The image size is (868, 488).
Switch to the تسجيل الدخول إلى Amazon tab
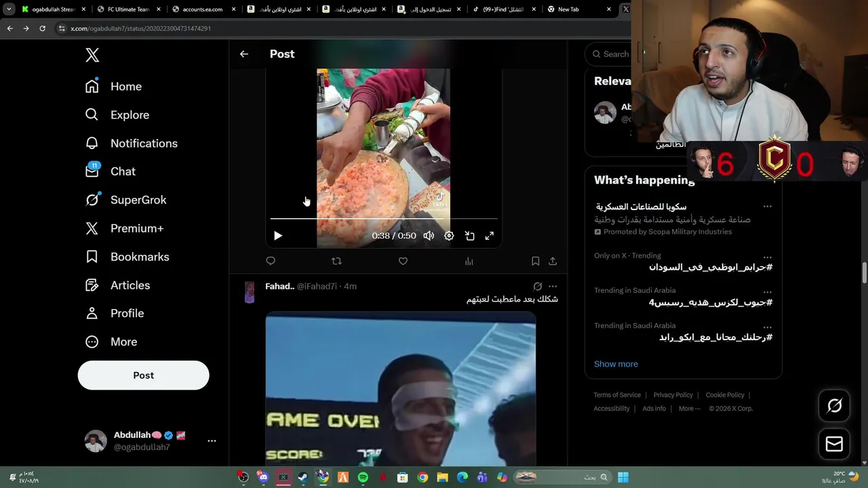click(x=429, y=9)
